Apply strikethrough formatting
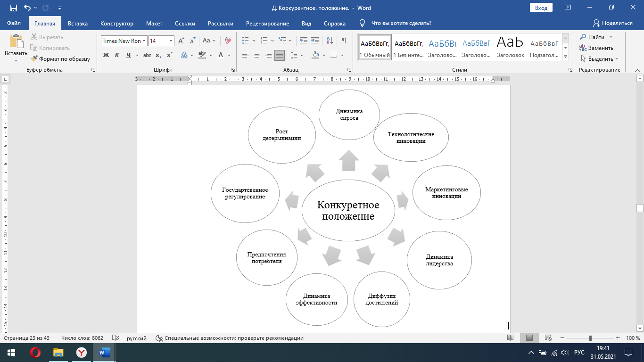The height and width of the screenshot is (362, 644). coord(147,55)
